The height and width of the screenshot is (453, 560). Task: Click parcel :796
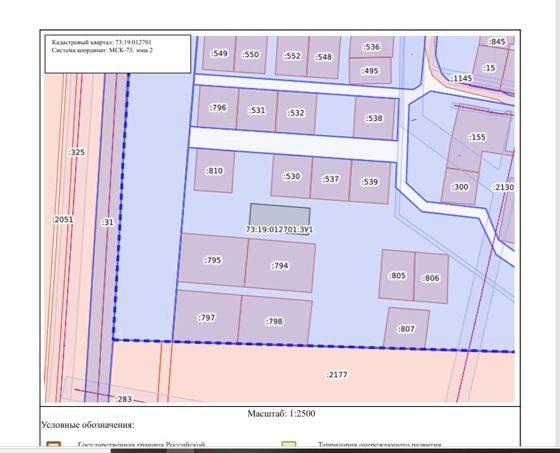pyautogui.click(x=218, y=107)
